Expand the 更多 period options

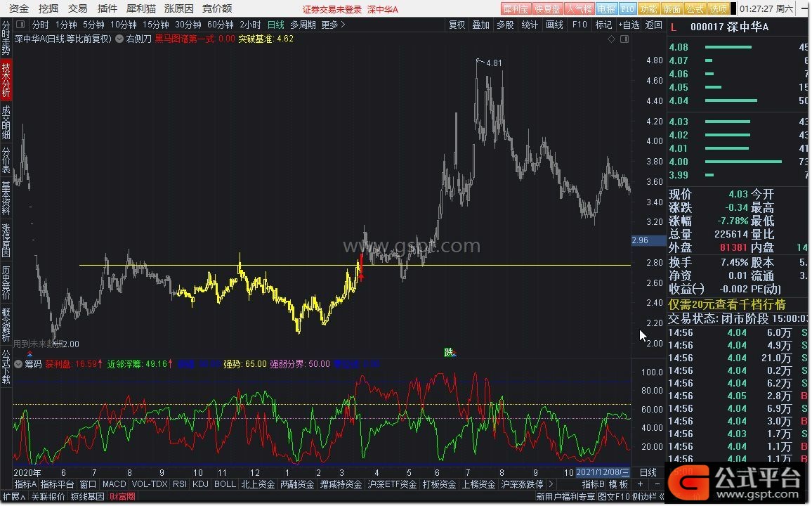coord(333,25)
